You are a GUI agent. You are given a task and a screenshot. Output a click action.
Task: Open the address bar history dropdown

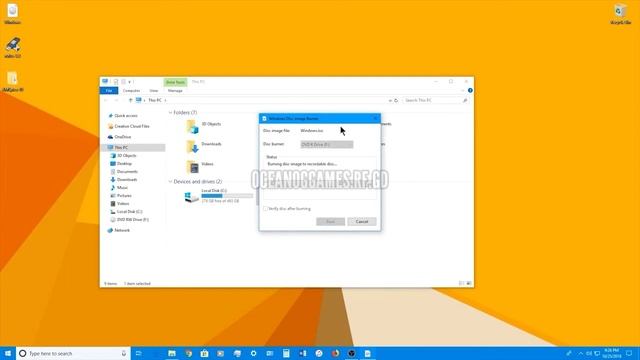390,100
